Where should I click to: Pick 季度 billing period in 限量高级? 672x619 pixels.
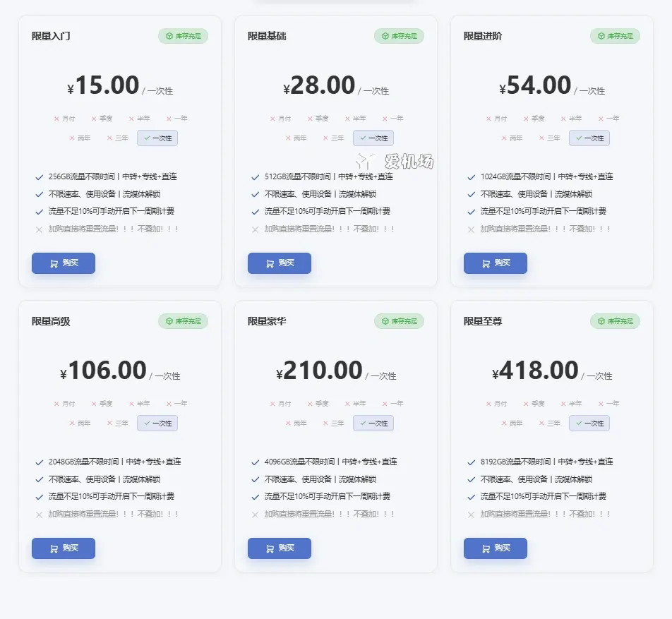(x=102, y=404)
